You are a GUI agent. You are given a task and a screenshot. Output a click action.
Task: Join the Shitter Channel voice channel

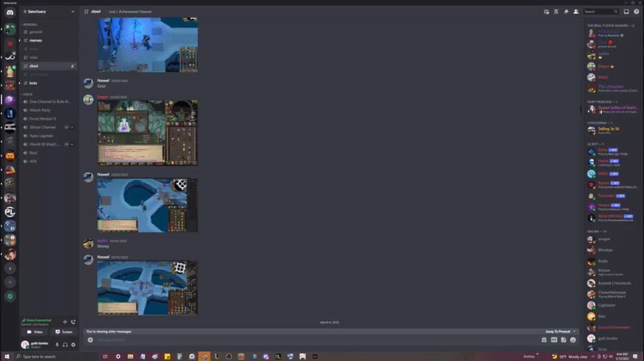49,128
